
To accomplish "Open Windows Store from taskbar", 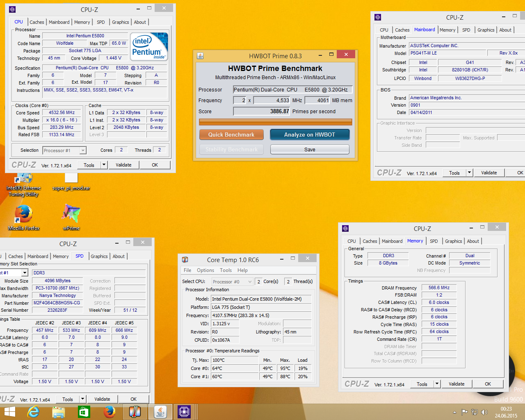I will [84, 412].
